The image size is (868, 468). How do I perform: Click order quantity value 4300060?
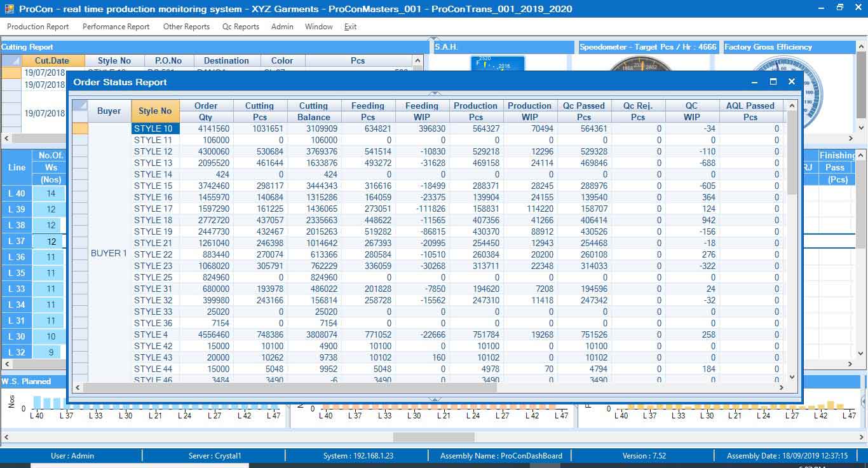(207, 151)
